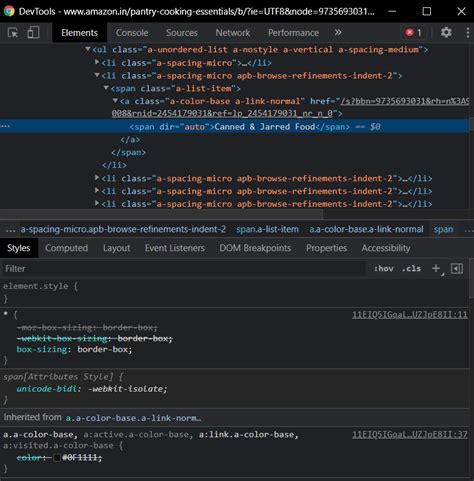Screen dimensions: 474x481
Task: Expand the li class a-spacing-micro node
Action: pyautogui.click(x=97, y=62)
